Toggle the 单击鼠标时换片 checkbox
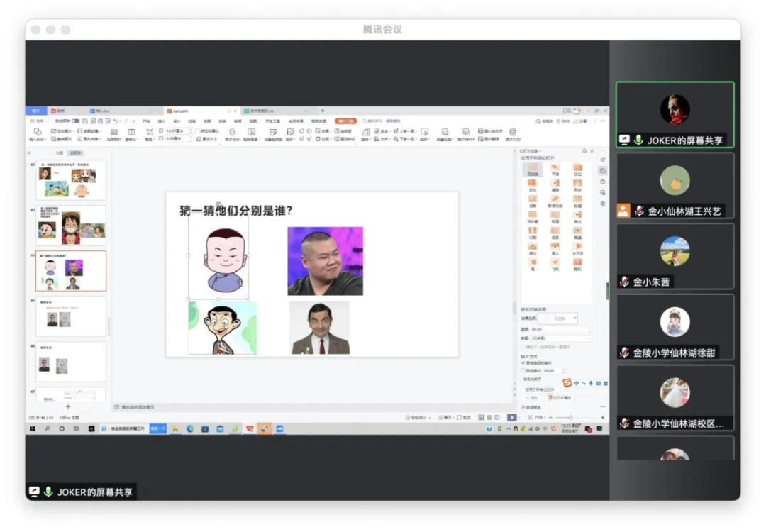 (523, 363)
